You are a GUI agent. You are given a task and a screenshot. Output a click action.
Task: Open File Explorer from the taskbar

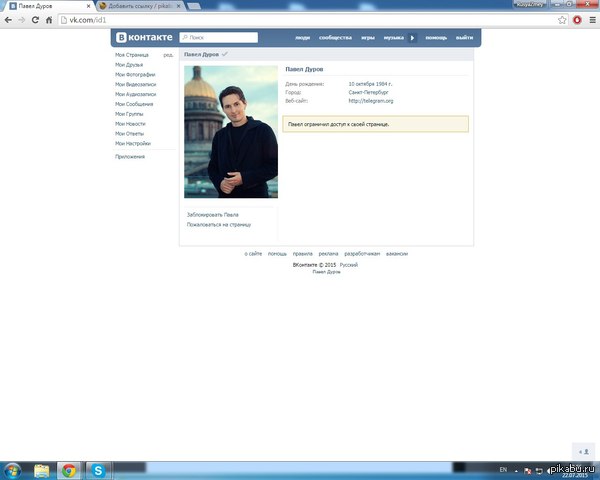42,469
